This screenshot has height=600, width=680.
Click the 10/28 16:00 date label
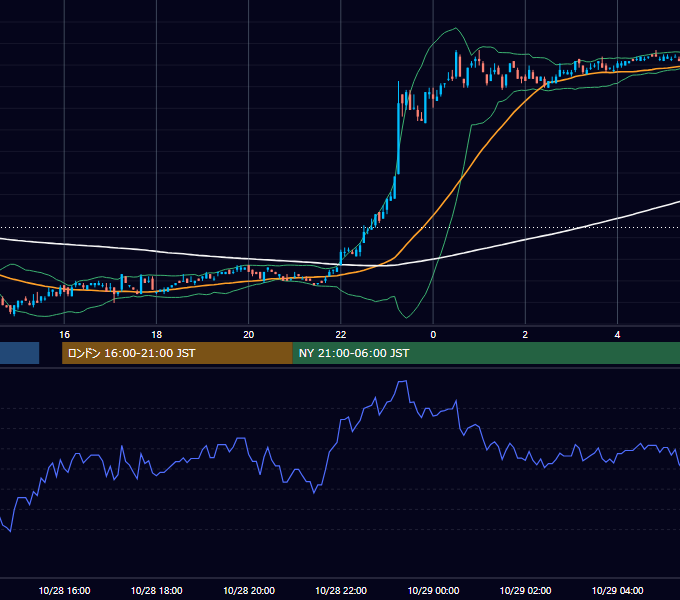tap(64, 590)
